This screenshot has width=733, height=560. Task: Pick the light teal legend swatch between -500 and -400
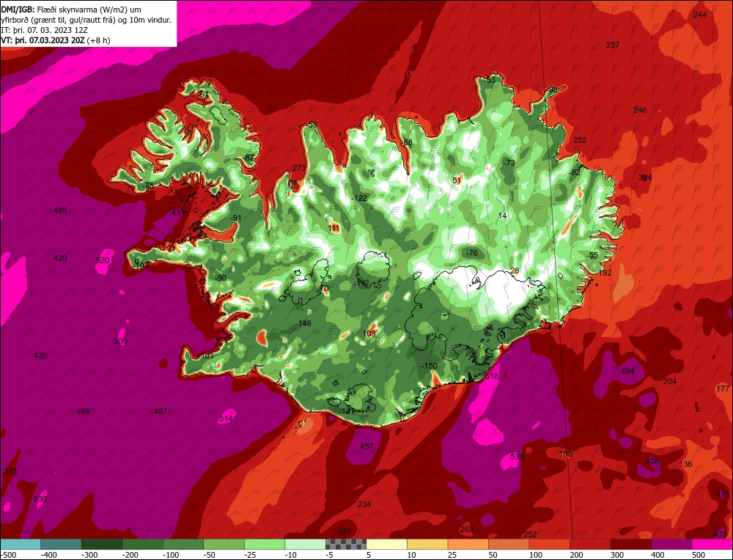(x=20, y=544)
